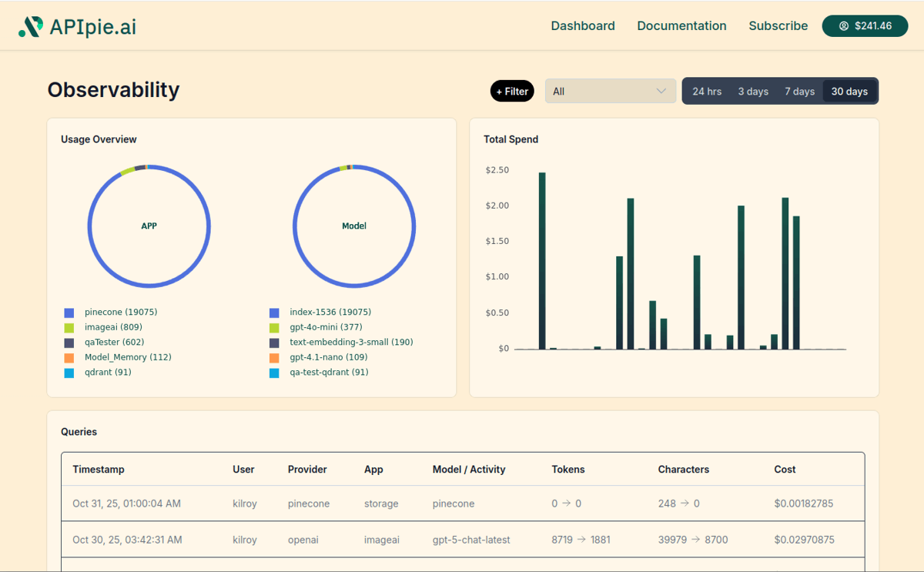Click the "+ Filter" button
Image resolution: width=924 pixels, height=572 pixels.
click(512, 91)
